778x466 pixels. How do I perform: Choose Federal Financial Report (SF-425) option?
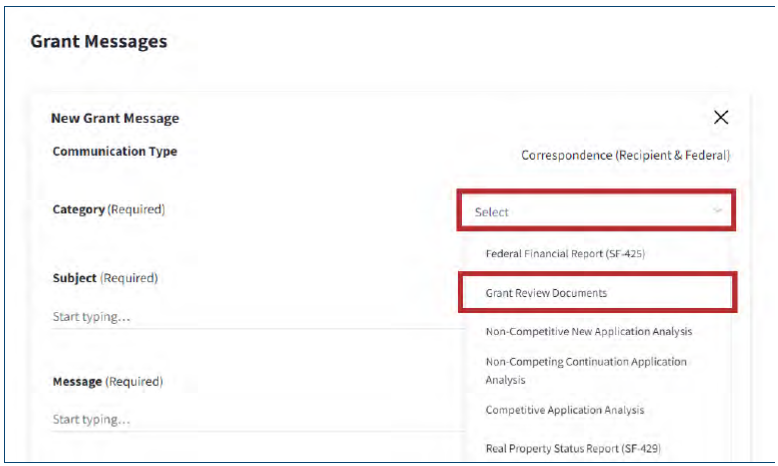pyautogui.click(x=565, y=254)
